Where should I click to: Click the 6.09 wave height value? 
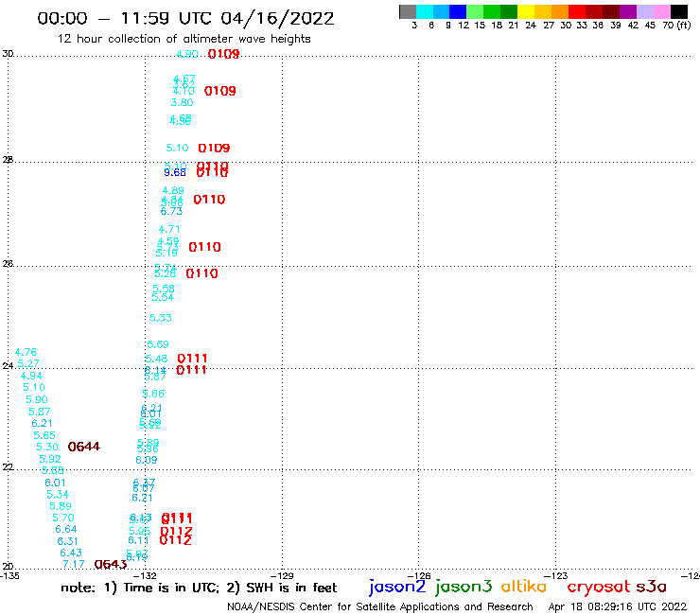click(147, 460)
